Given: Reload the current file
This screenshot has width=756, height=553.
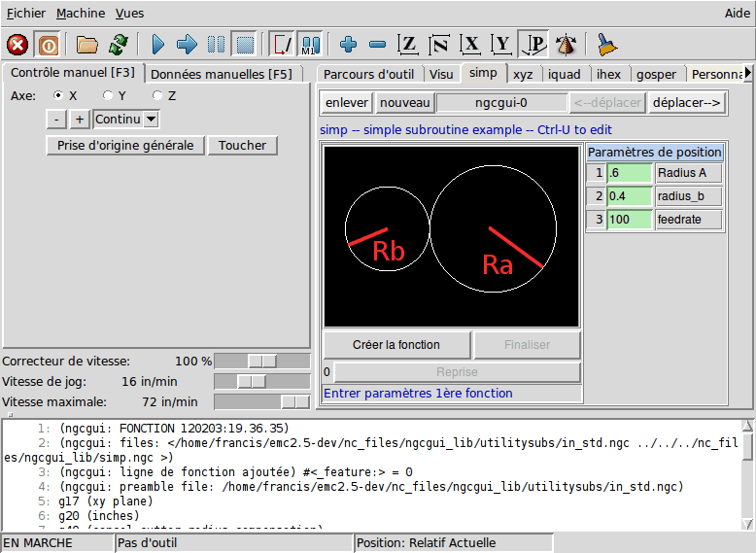Looking at the screenshot, I should (x=119, y=45).
